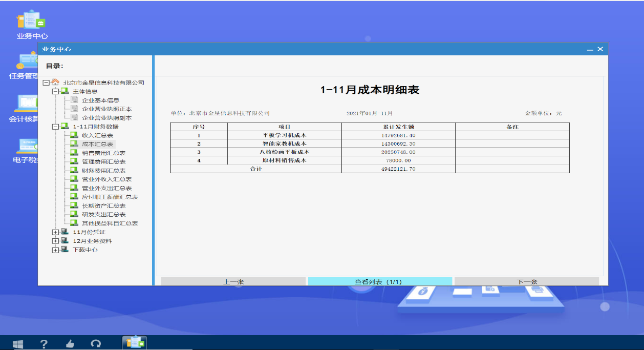Image resolution: width=644 pixels, height=350 pixels.
Task: Click the 下一张 next page button
Action: pyautogui.click(x=527, y=282)
